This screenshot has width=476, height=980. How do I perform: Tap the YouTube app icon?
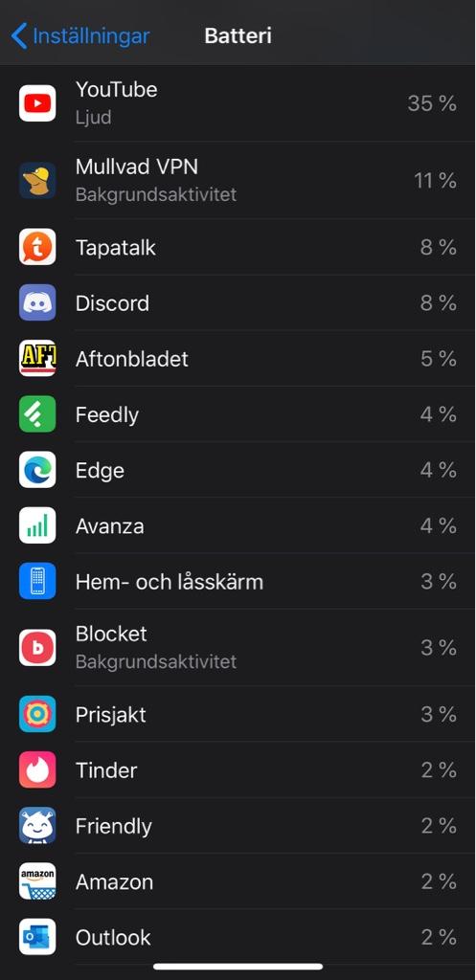(37, 103)
